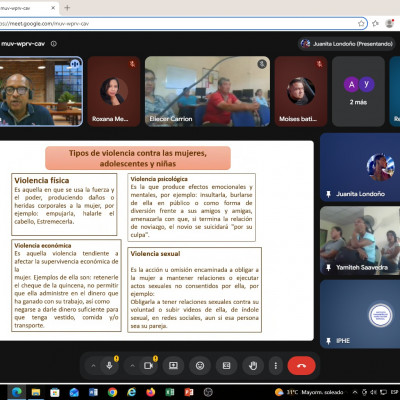
Task: Click the Juanita Londoño (Presentando) badge
Action: [347, 44]
